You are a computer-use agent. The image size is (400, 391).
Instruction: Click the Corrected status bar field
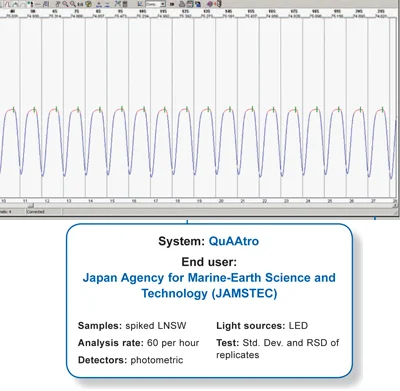pos(44,212)
